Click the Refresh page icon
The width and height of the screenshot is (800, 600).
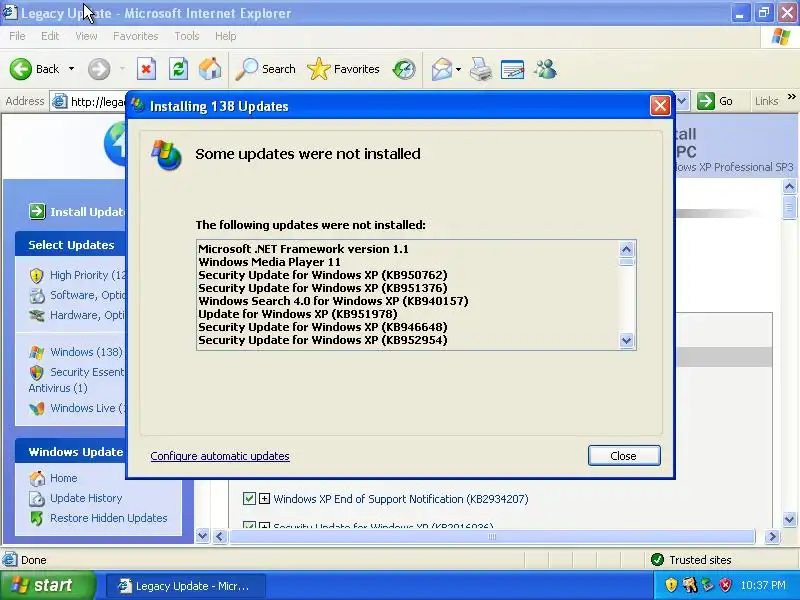coord(178,69)
